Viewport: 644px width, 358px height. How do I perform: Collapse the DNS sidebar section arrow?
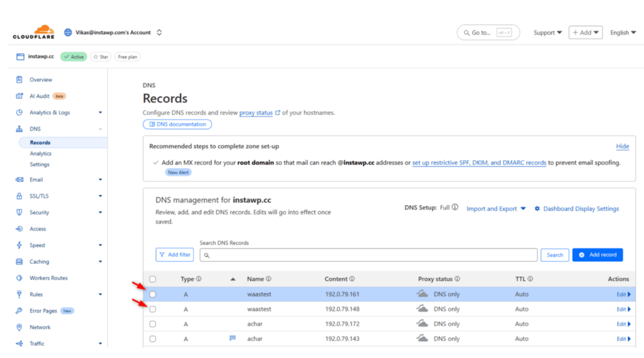click(100, 129)
